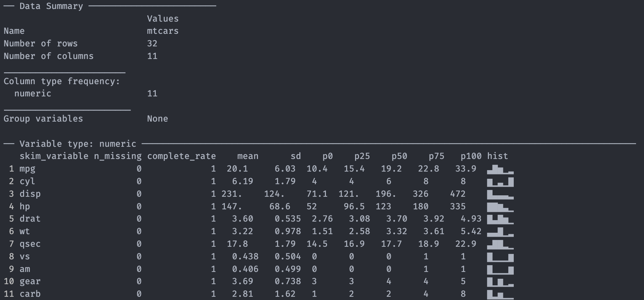Click the hist column header
This screenshot has height=300, width=644.
(x=497, y=156)
